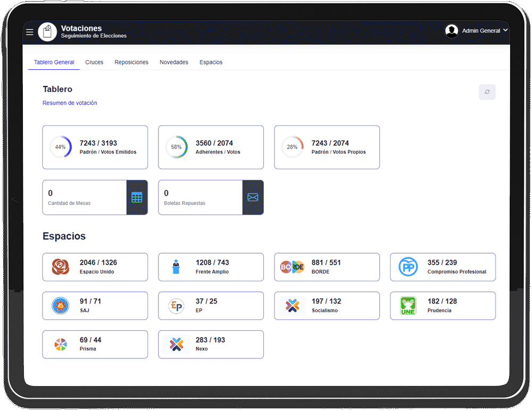Switch to the Cruces tab
This screenshot has height=410, width=532.
click(94, 62)
